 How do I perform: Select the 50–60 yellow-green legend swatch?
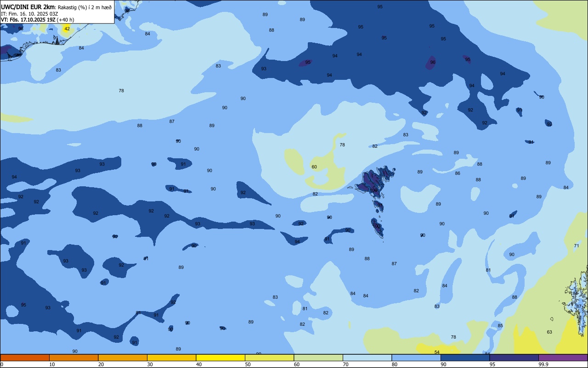(269, 357)
